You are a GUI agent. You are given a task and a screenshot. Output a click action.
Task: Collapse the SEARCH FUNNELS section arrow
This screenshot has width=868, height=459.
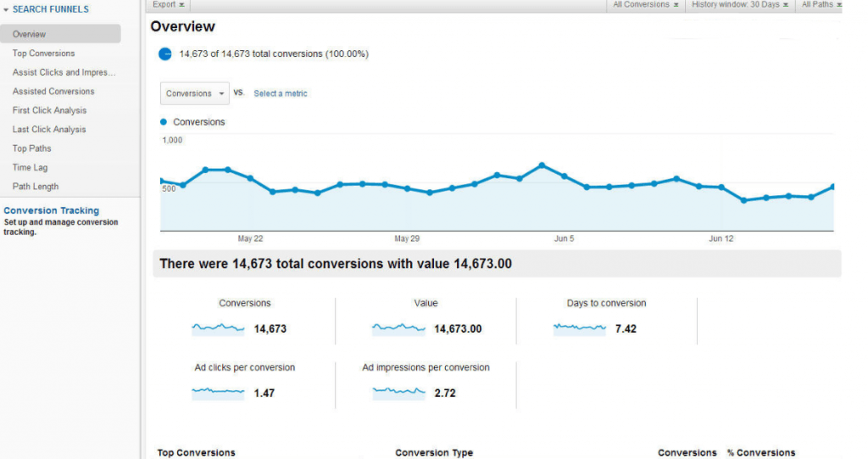[6, 10]
